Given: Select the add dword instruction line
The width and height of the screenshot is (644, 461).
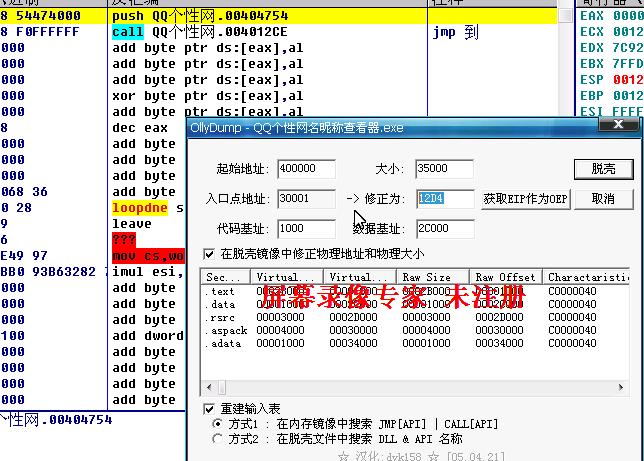Looking at the screenshot, I should tap(148, 336).
